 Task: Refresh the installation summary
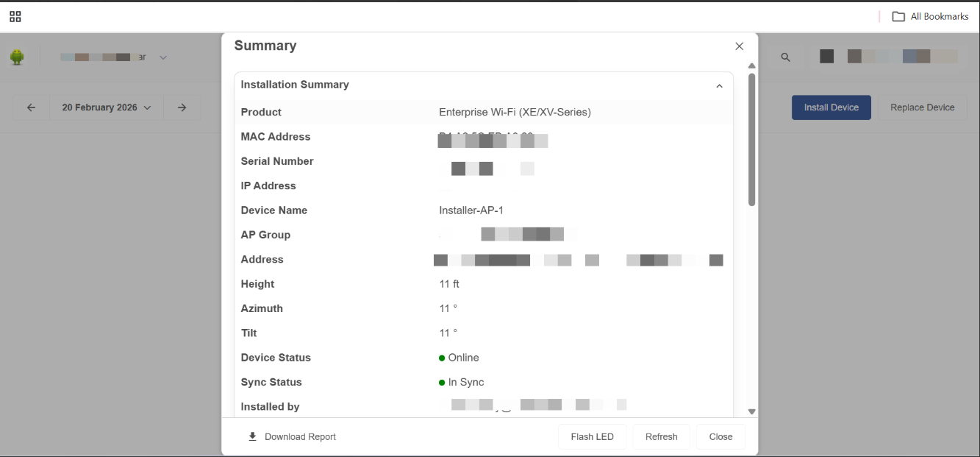(x=661, y=436)
